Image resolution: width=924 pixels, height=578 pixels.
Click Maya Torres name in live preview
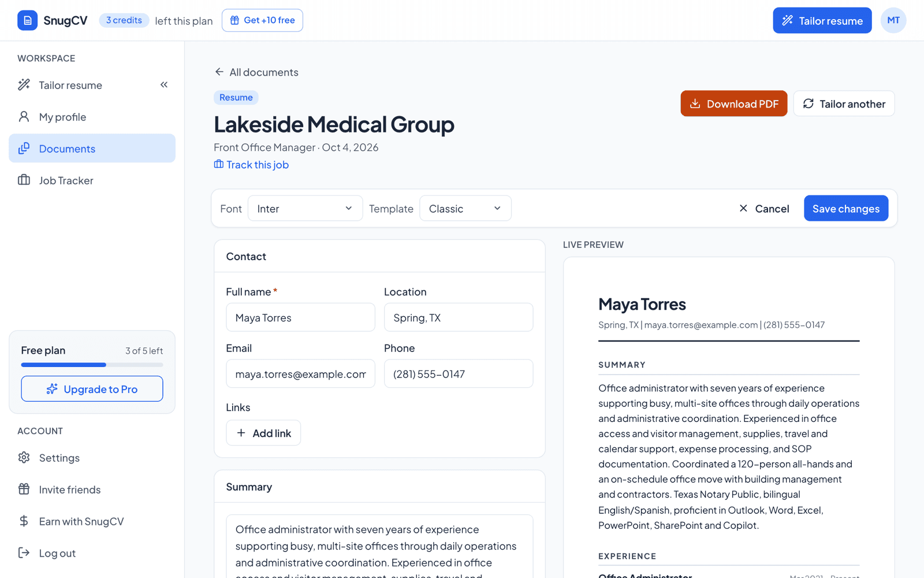[642, 304]
